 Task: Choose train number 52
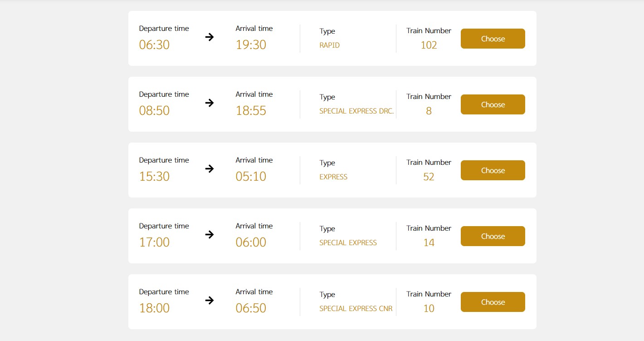(x=493, y=170)
